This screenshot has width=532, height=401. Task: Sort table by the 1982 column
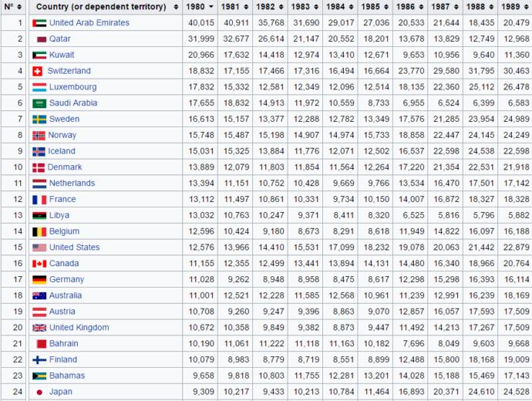click(x=270, y=6)
